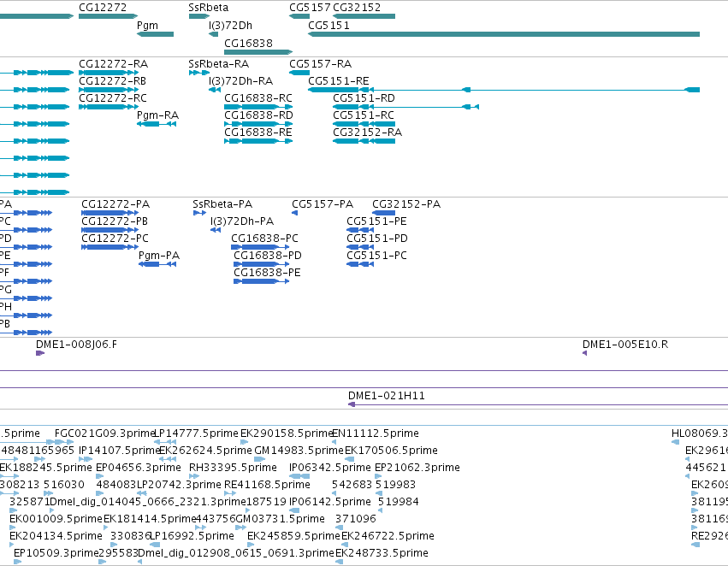
Task: Select protein label CG5151-PE
Action: pos(376,221)
